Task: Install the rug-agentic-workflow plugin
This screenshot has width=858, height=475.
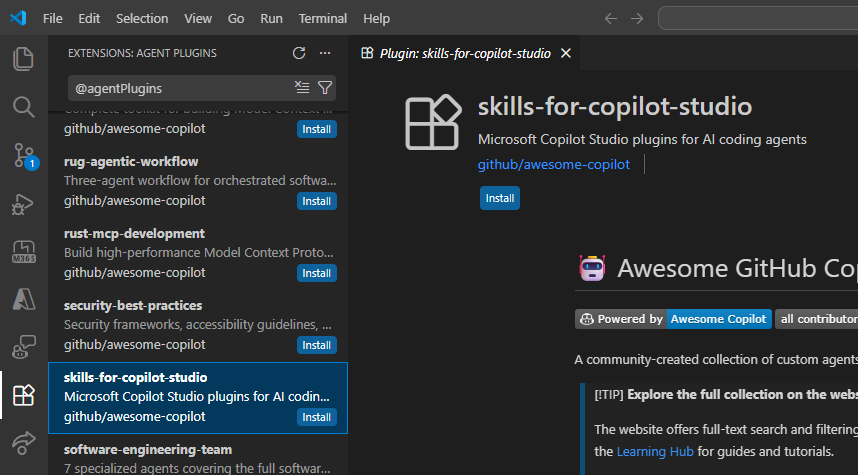Action: coord(317,201)
